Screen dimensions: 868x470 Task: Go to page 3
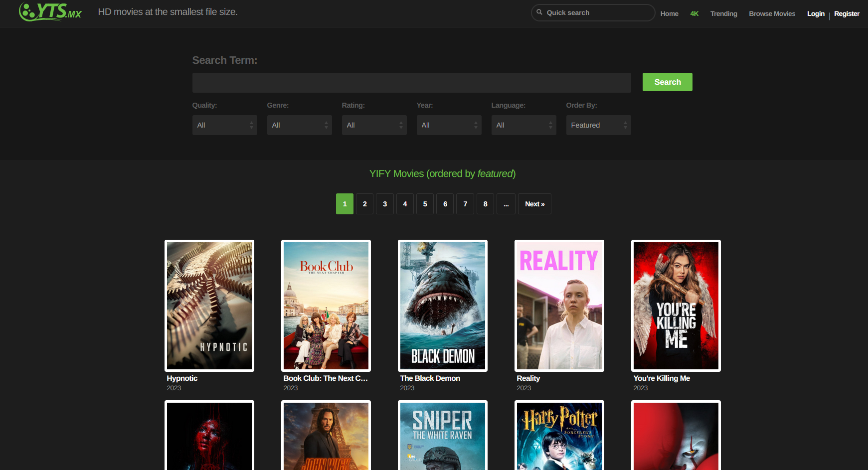pyautogui.click(x=385, y=204)
